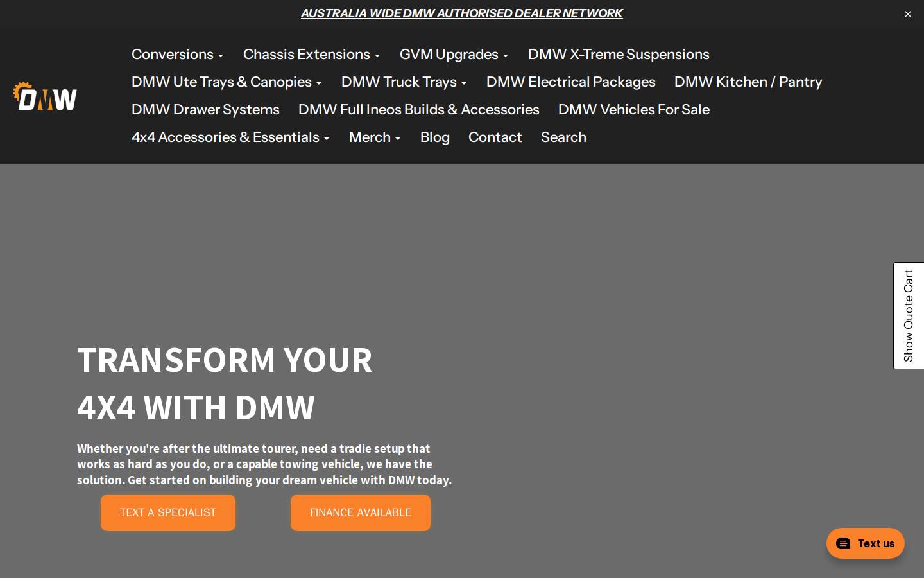Click the DMW logo
This screenshot has height=578, width=924.
point(45,96)
